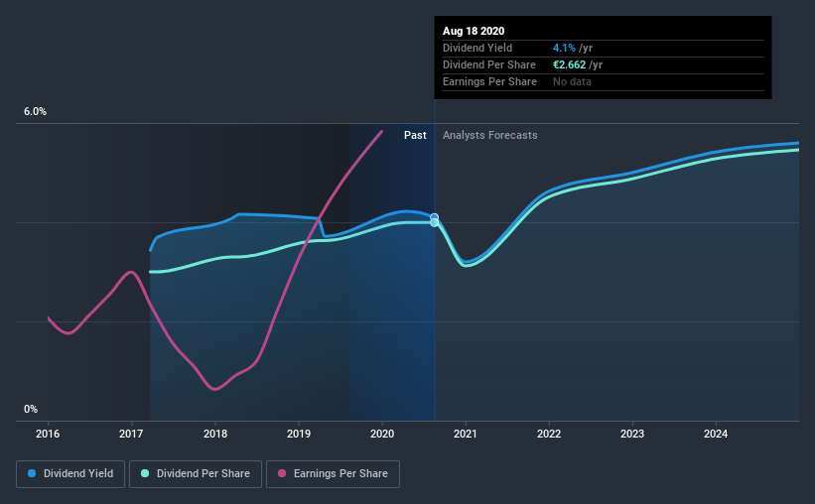
Task: Click the 0% y-axis label
Action: tap(31, 410)
